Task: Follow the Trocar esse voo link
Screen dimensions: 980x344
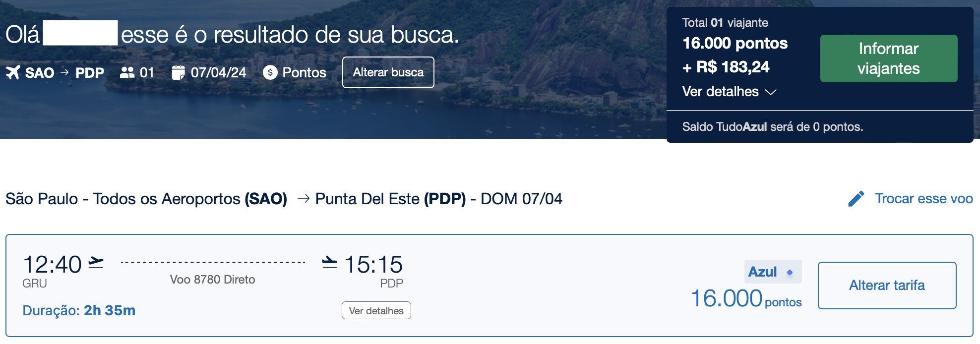Action: click(923, 199)
